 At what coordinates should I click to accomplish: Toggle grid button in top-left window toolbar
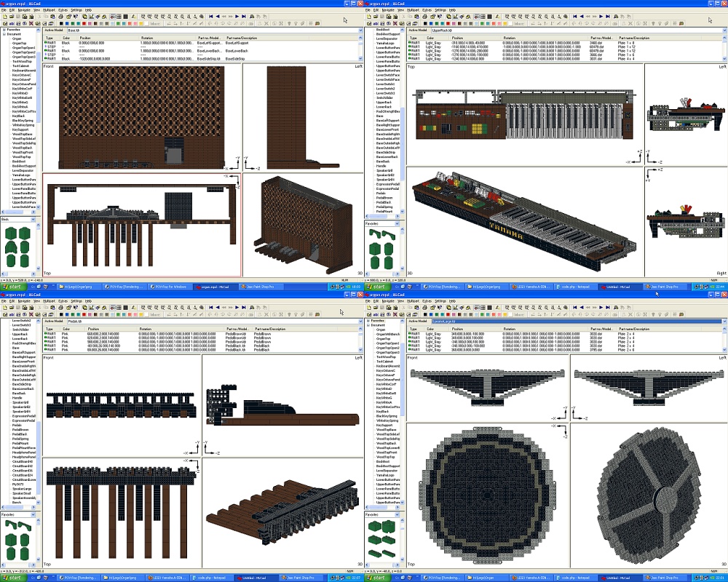(x=119, y=17)
